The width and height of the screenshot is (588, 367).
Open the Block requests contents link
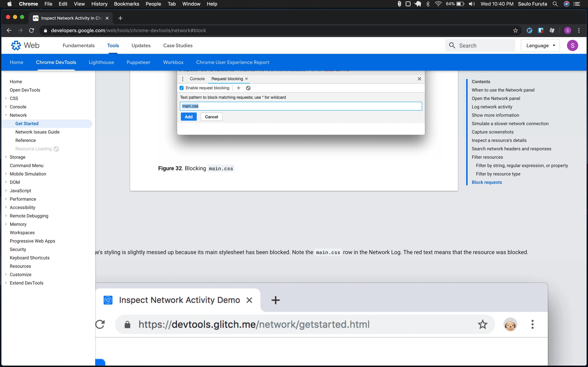point(487,182)
